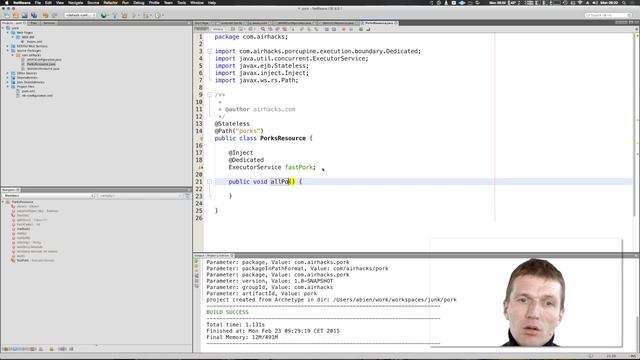
Task: Collapse the allPo method fold marker
Action: point(209,182)
